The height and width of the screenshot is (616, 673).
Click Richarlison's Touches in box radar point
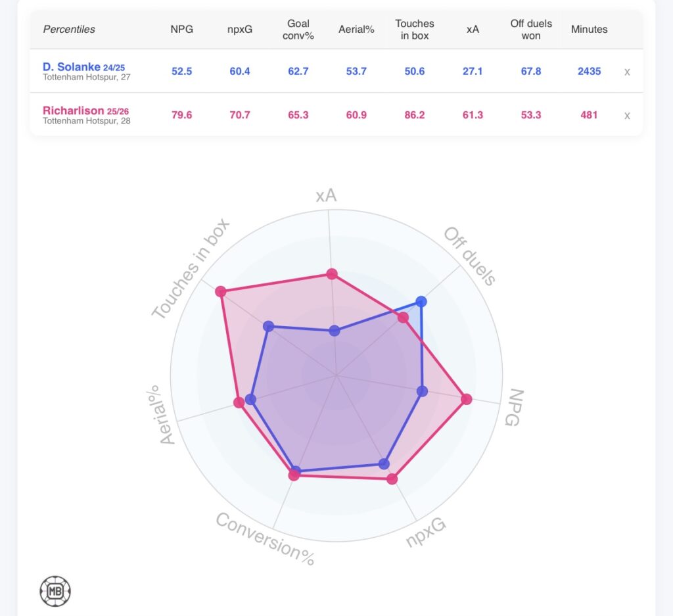coord(221,291)
